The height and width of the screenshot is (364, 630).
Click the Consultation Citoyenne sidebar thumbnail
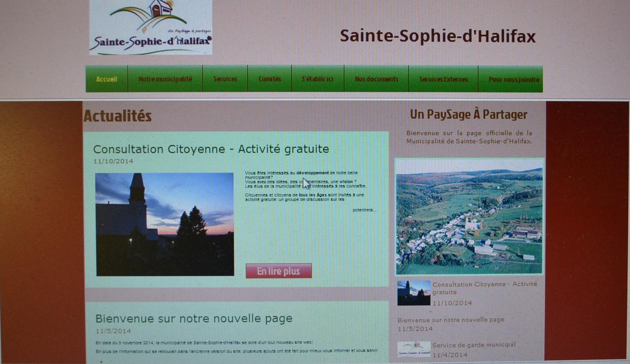tap(413, 293)
